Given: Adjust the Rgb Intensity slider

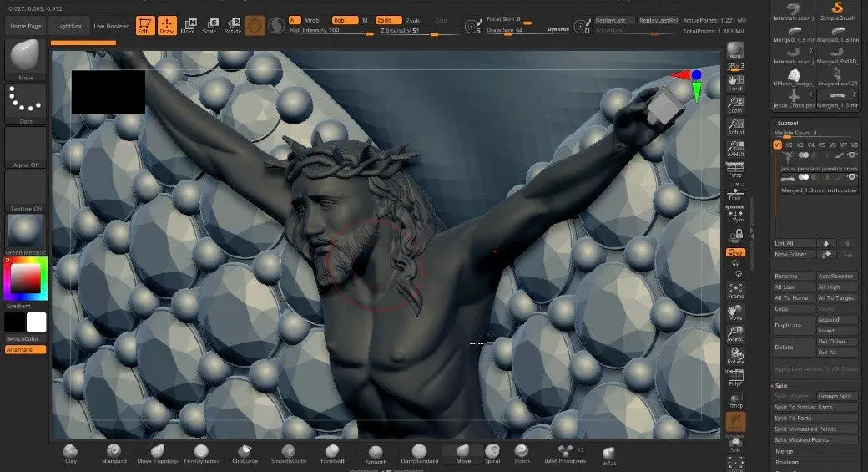Looking at the screenshot, I should (331, 31).
